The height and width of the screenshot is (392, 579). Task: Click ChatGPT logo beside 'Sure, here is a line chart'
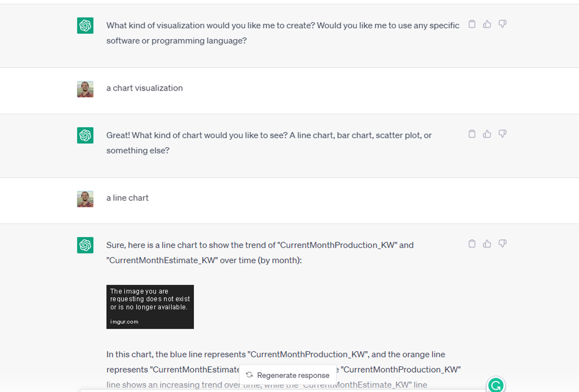point(85,245)
